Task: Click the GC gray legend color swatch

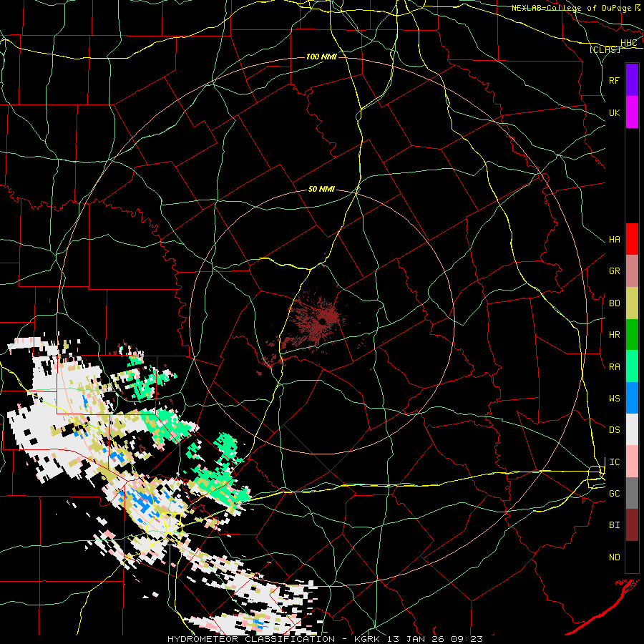Action: tap(632, 493)
